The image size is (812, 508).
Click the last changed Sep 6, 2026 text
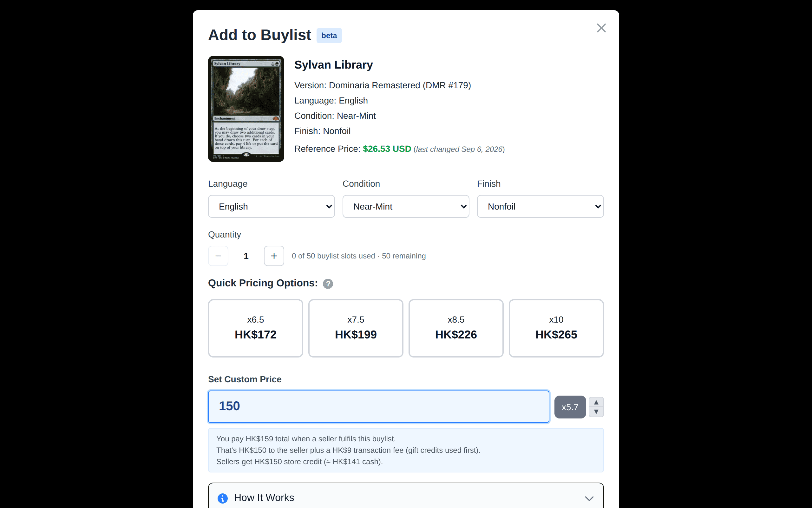459,149
